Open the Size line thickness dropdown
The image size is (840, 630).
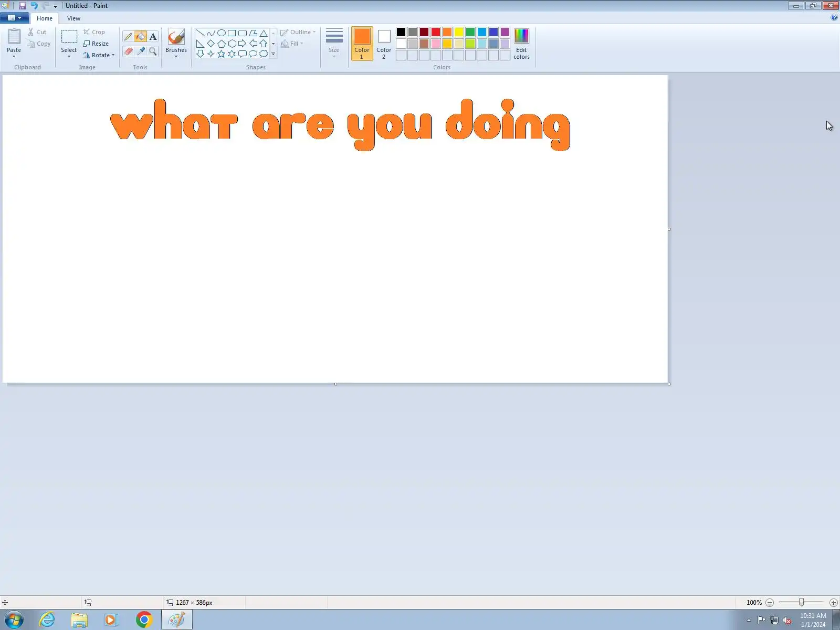click(x=334, y=43)
